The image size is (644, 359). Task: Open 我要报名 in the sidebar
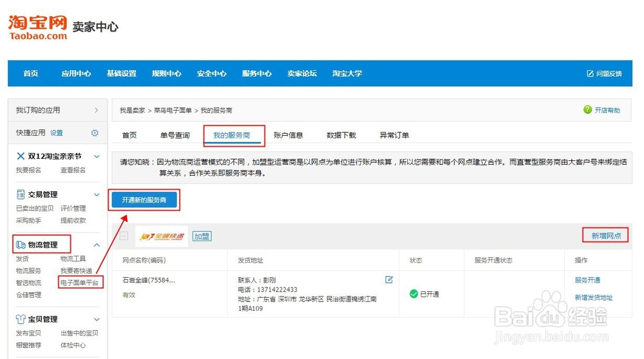(28, 170)
